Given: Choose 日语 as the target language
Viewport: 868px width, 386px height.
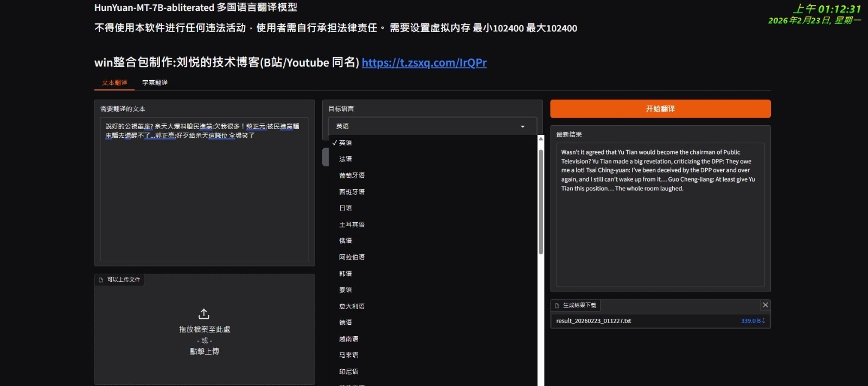Looking at the screenshot, I should click(346, 208).
